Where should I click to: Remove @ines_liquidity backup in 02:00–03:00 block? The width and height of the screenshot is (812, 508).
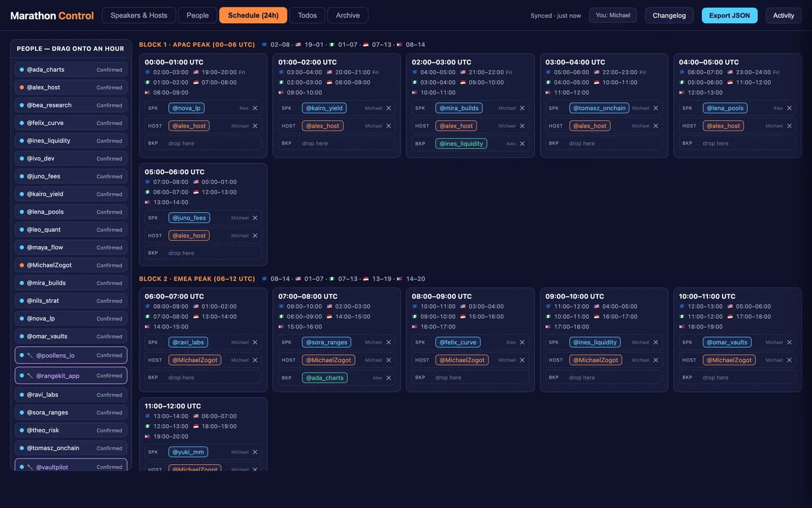(x=522, y=144)
